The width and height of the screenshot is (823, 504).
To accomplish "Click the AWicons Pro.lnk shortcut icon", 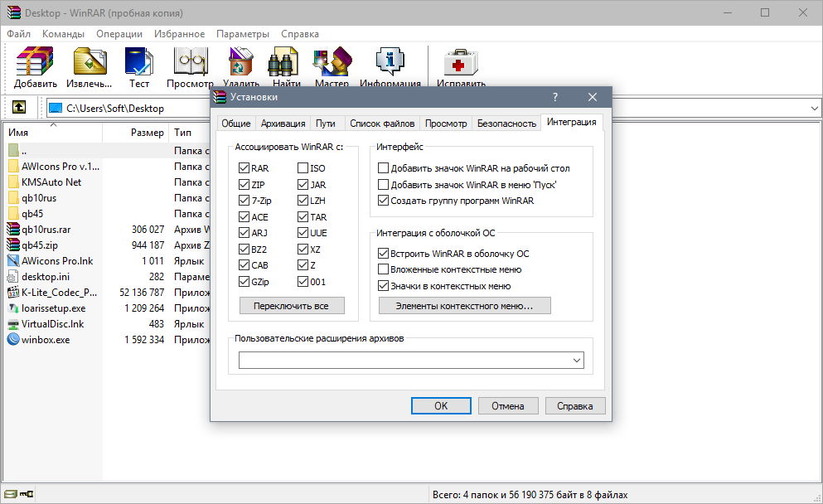I will [x=13, y=261].
